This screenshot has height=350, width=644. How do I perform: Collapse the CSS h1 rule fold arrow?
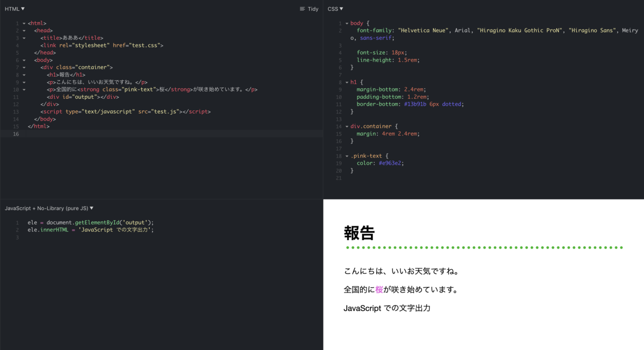coord(347,83)
